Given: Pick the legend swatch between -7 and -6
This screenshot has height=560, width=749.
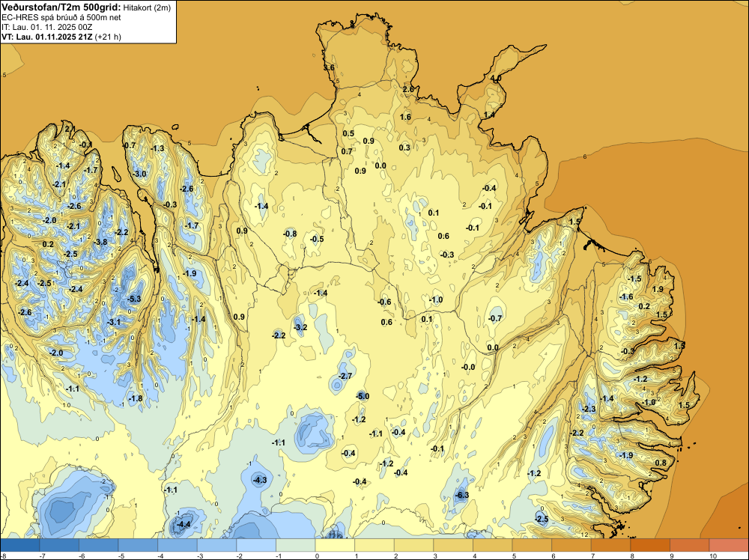Looking at the screenshot, I should click(x=59, y=545).
